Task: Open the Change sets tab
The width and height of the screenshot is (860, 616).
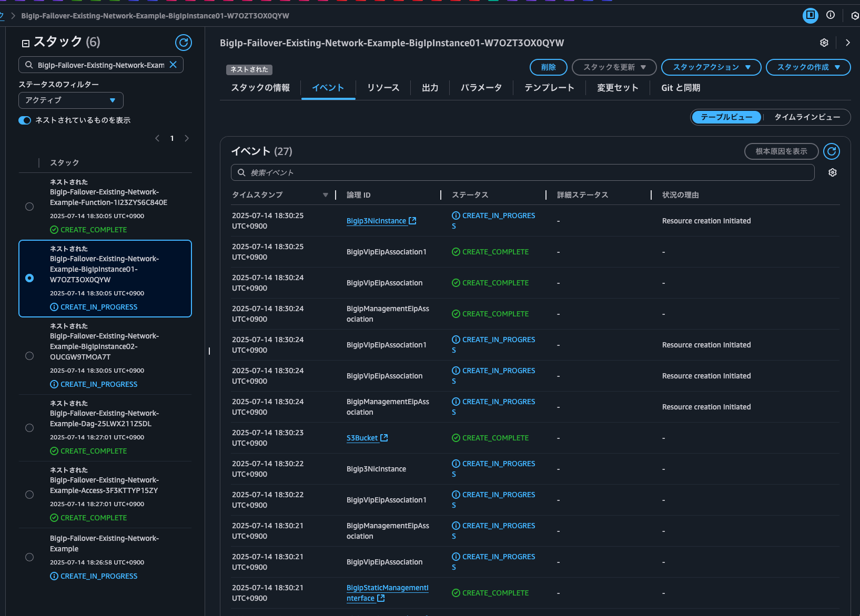Action: coord(618,88)
